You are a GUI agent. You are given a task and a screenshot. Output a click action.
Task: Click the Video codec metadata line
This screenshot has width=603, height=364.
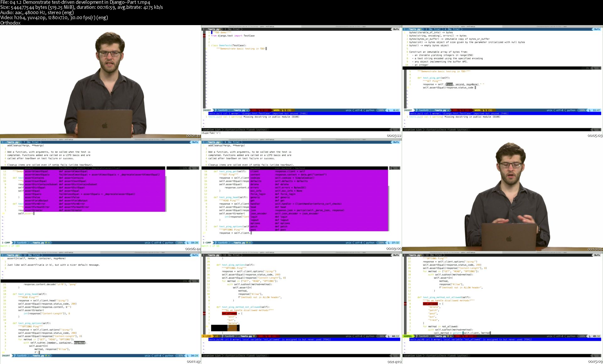coord(54,18)
